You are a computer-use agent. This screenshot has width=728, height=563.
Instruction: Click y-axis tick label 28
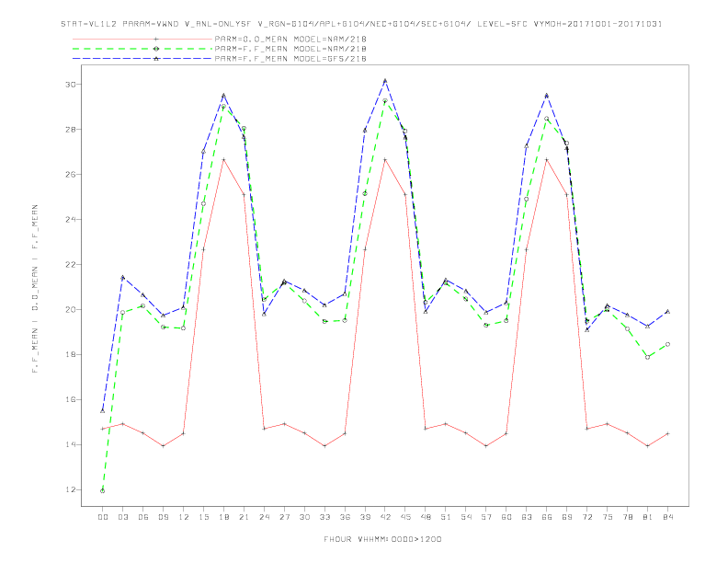(71, 129)
